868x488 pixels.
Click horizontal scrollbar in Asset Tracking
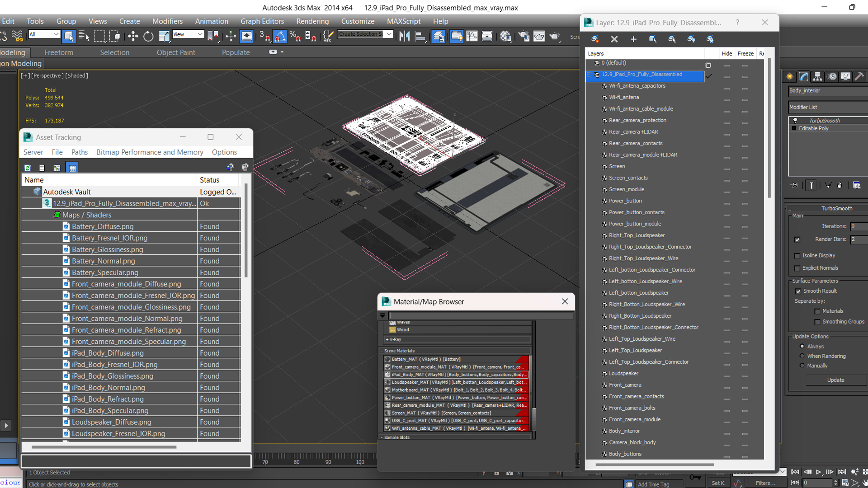[104, 447]
